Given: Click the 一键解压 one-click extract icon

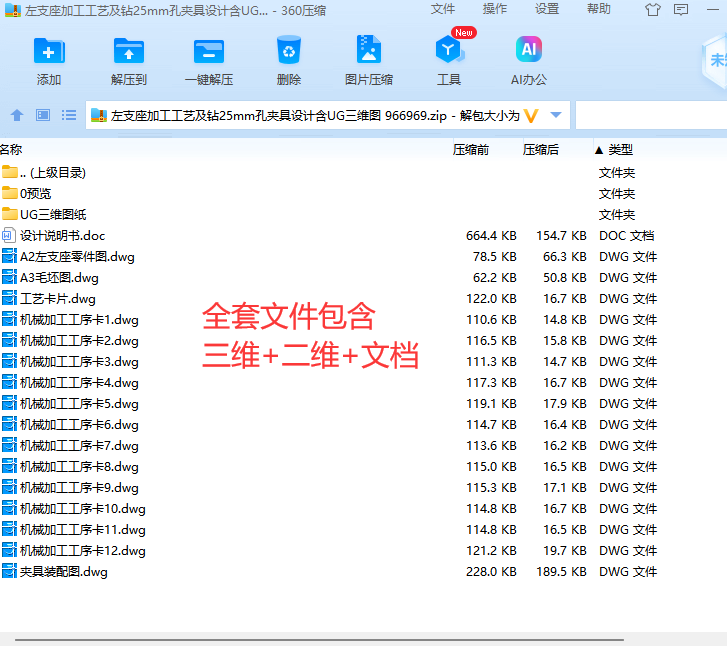Looking at the screenshot, I should coord(209,51).
